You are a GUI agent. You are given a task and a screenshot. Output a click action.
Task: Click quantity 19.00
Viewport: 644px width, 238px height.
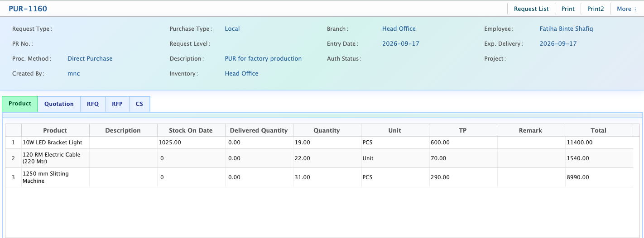click(x=303, y=143)
